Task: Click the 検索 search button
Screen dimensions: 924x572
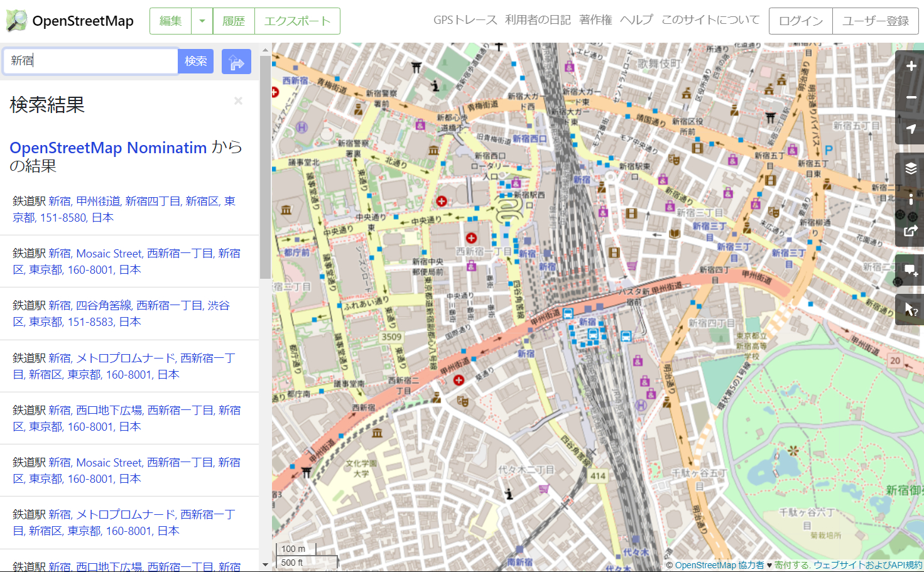Action: 196,61
